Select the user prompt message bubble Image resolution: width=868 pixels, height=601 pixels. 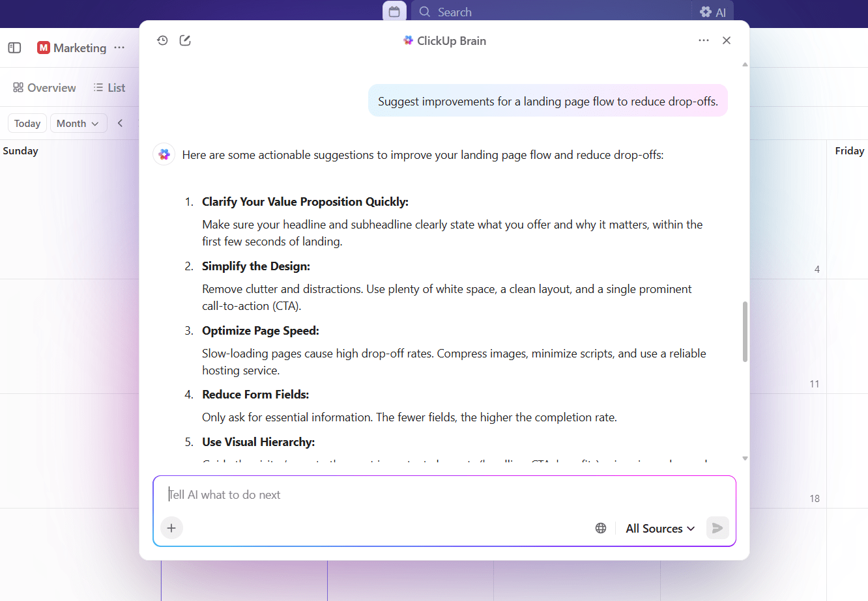[x=548, y=101]
